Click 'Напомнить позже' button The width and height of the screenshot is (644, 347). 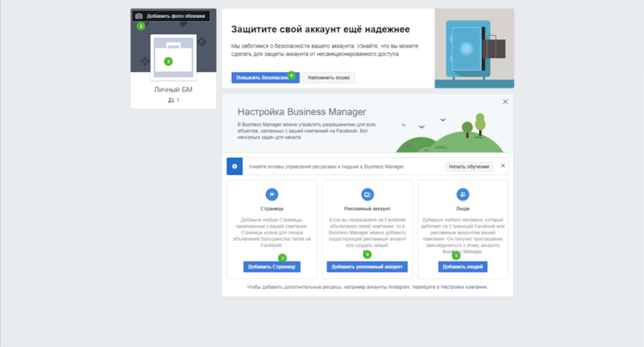(x=329, y=78)
